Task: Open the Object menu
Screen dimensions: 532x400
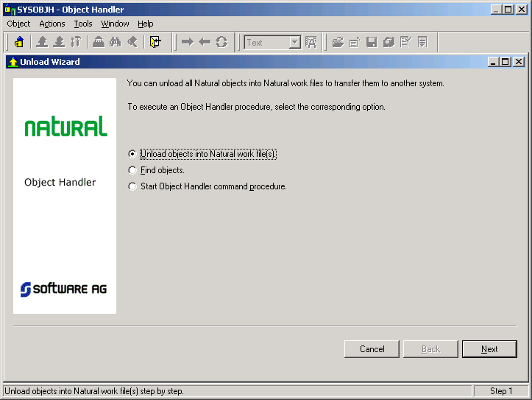Action: [x=18, y=24]
